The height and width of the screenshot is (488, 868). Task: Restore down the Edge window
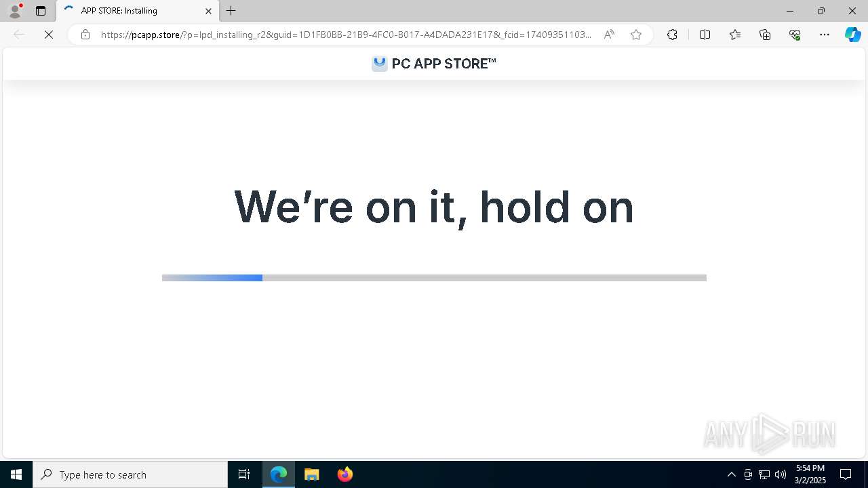coord(821,11)
